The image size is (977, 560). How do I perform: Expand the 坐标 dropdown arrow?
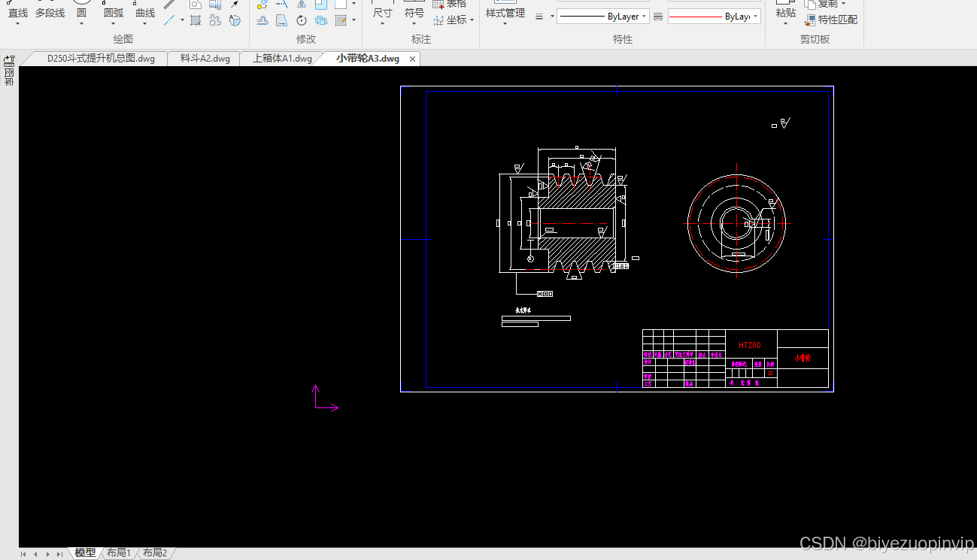tap(472, 20)
